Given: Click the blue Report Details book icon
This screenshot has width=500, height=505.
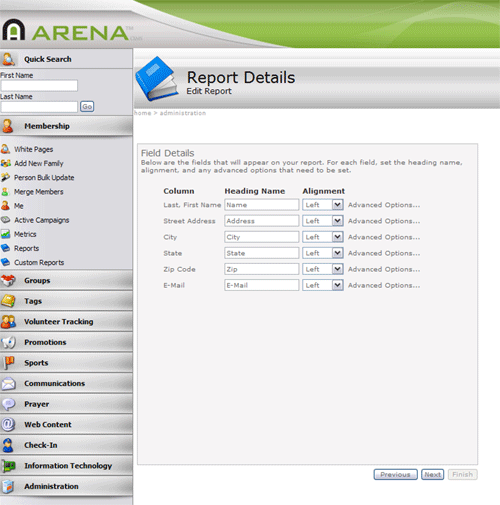Looking at the screenshot, I should (x=157, y=79).
